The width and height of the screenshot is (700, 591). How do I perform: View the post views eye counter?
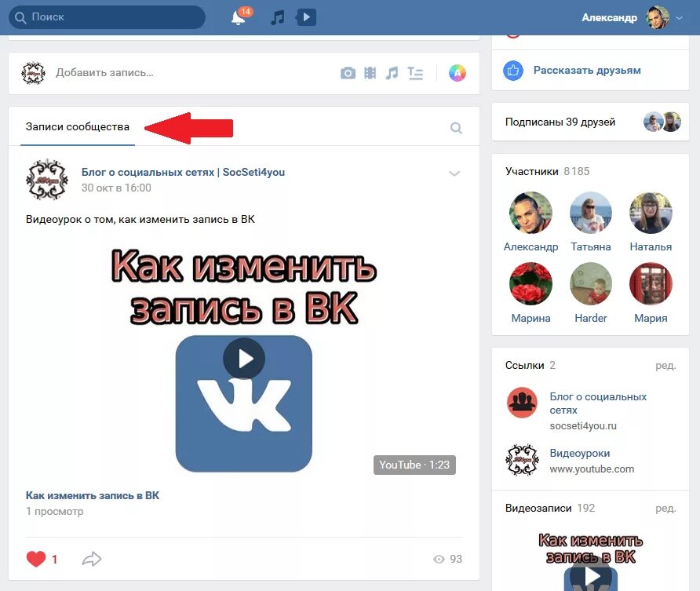[448, 559]
